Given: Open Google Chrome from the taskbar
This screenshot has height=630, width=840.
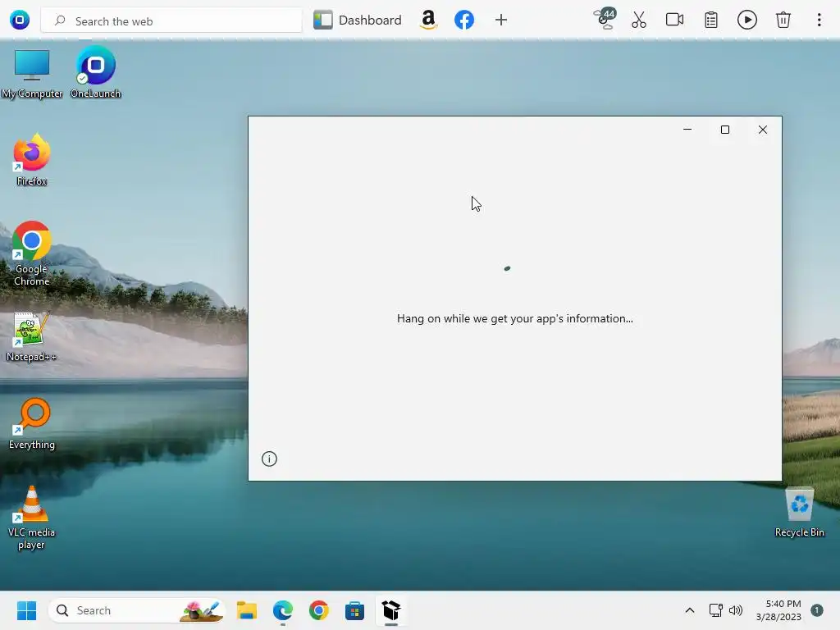Looking at the screenshot, I should [x=319, y=610].
